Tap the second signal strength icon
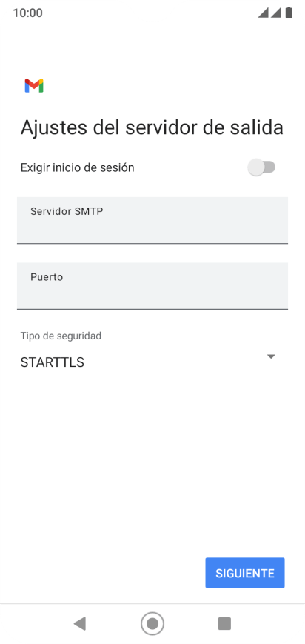The height and width of the screenshot is (644, 305). [x=276, y=13]
